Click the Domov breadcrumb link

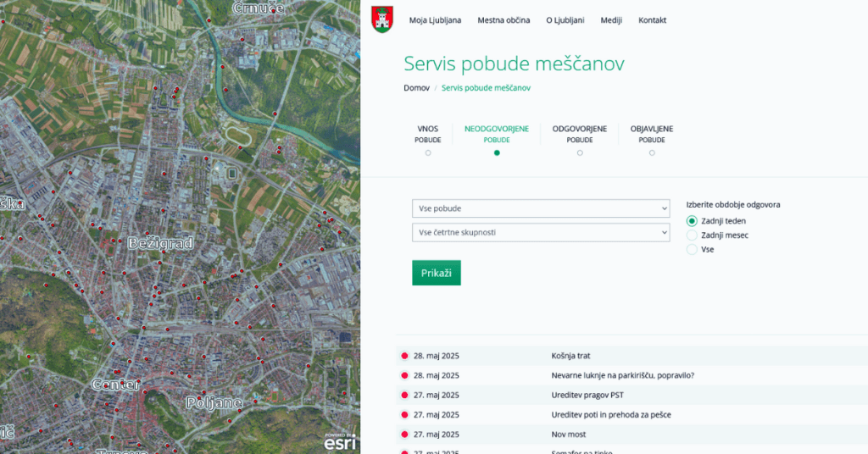pyautogui.click(x=416, y=87)
